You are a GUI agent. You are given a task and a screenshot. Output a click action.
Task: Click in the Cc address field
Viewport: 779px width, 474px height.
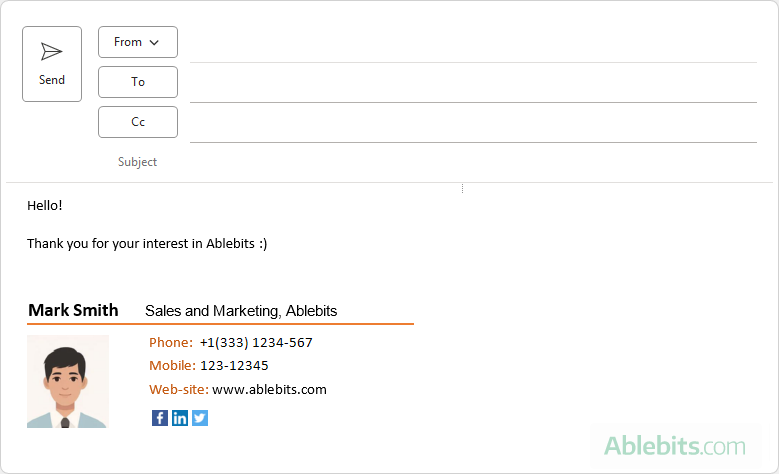tap(472, 124)
